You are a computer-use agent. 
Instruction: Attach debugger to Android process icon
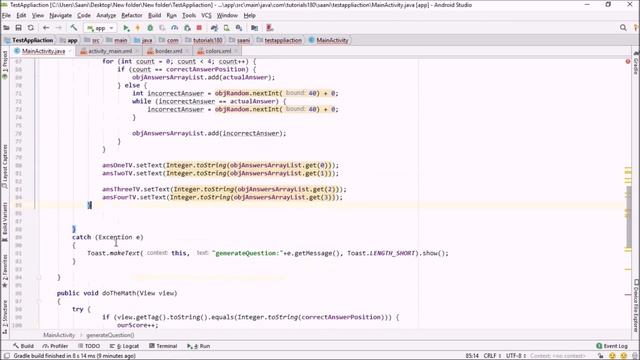click(x=187, y=28)
